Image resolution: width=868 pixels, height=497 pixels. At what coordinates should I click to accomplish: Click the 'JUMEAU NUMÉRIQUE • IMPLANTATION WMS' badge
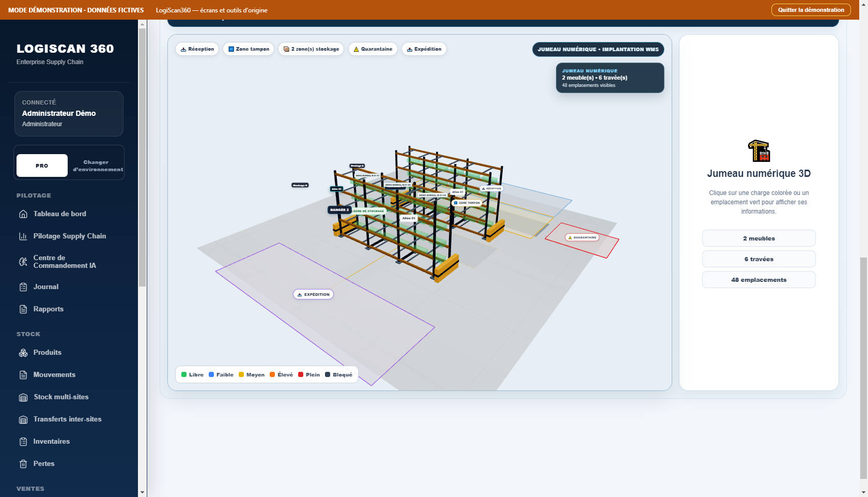pyautogui.click(x=598, y=50)
